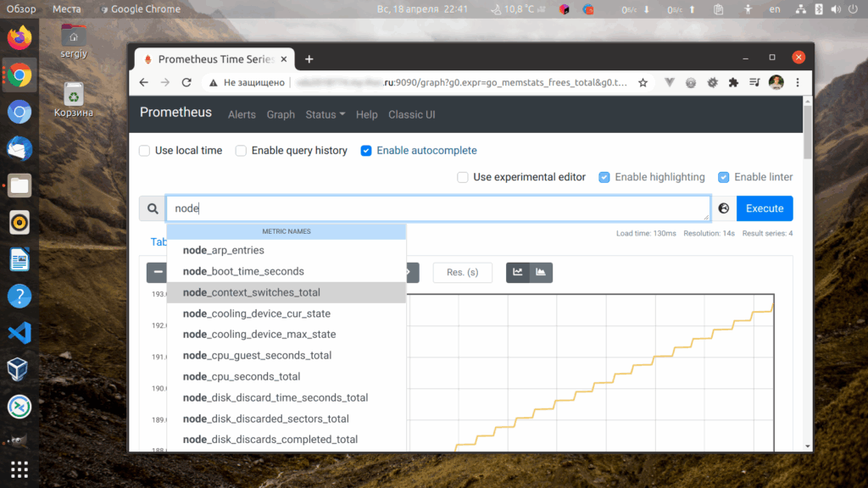Click the not secure warning icon

[213, 82]
